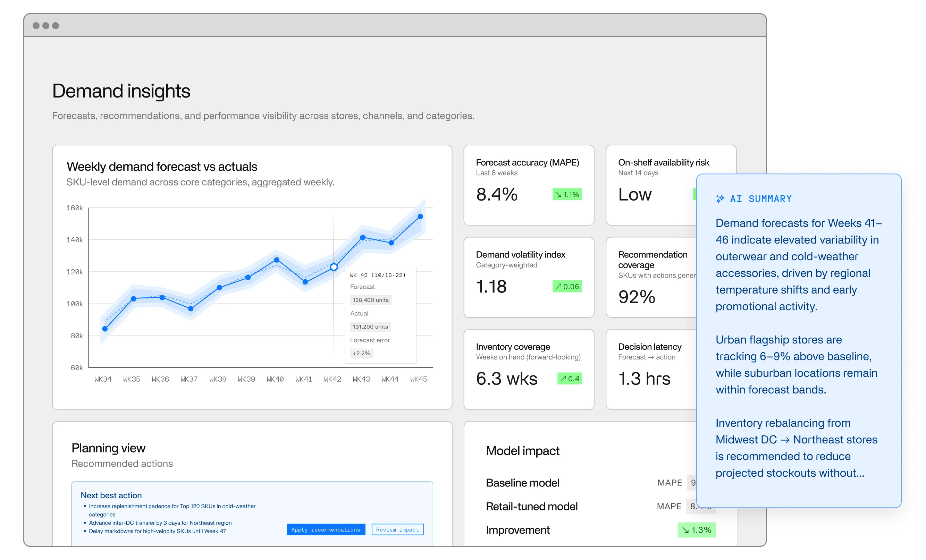
Task: Select the WK38 axis label on the chart
Action: [x=218, y=379]
